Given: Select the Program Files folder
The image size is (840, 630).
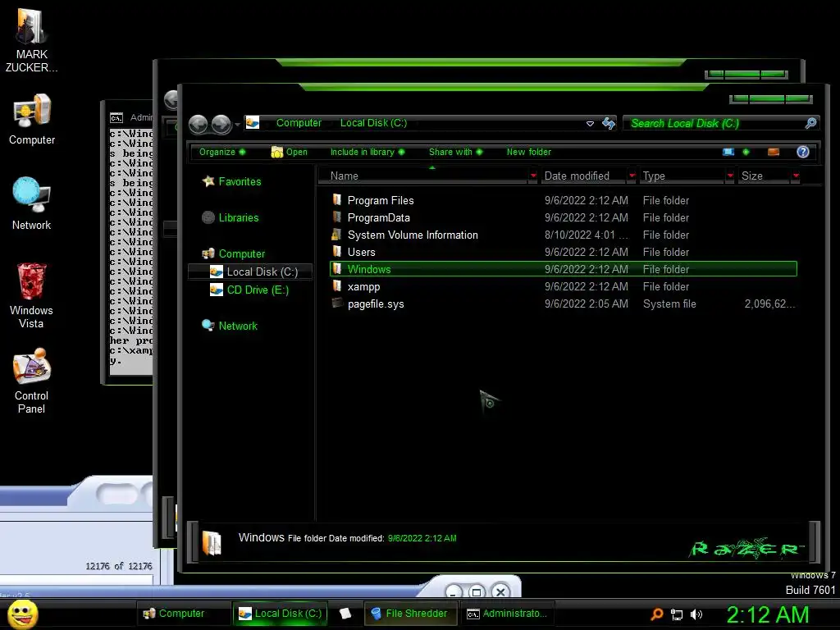Looking at the screenshot, I should pos(563,200).
